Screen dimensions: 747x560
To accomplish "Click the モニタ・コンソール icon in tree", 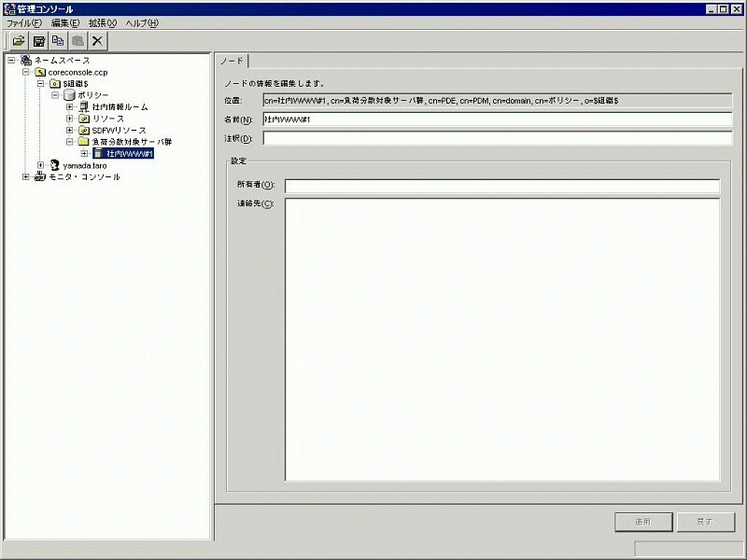I will pos(40,177).
